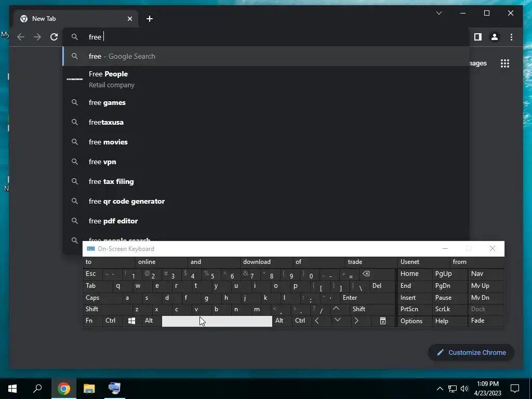Choose the 'free vpn' suggestion
This screenshot has height=399, width=532.
point(267,162)
